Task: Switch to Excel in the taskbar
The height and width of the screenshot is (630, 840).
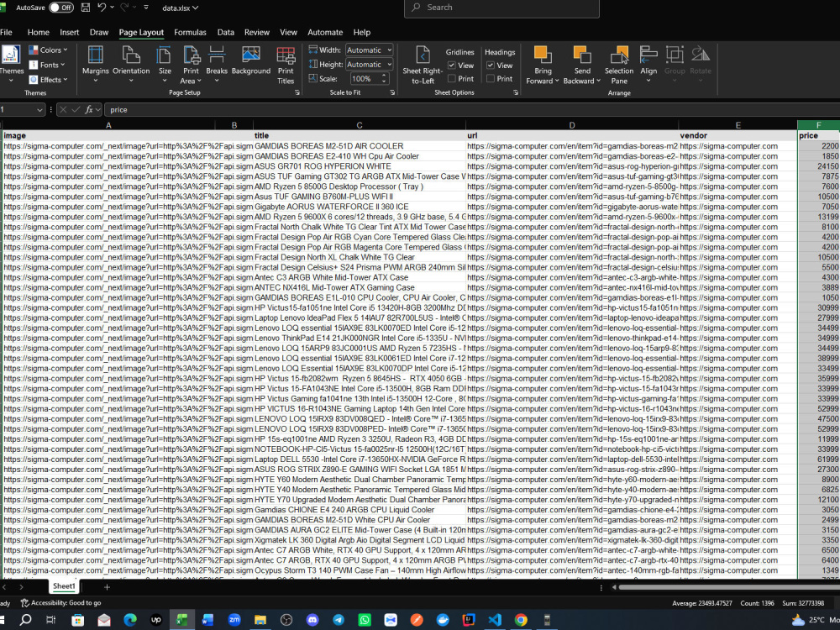Action: click(x=181, y=620)
